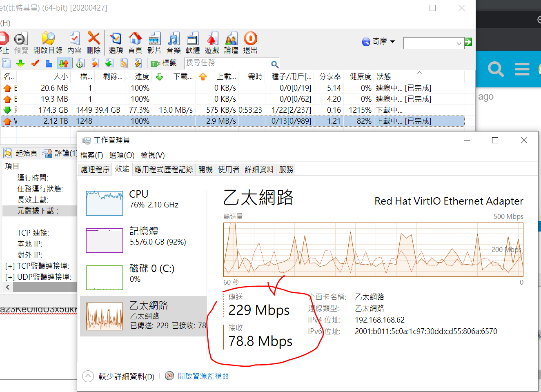The width and height of the screenshot is (541, 392).
Task: Sort tasks by 進度 column header
Action: 142,76
